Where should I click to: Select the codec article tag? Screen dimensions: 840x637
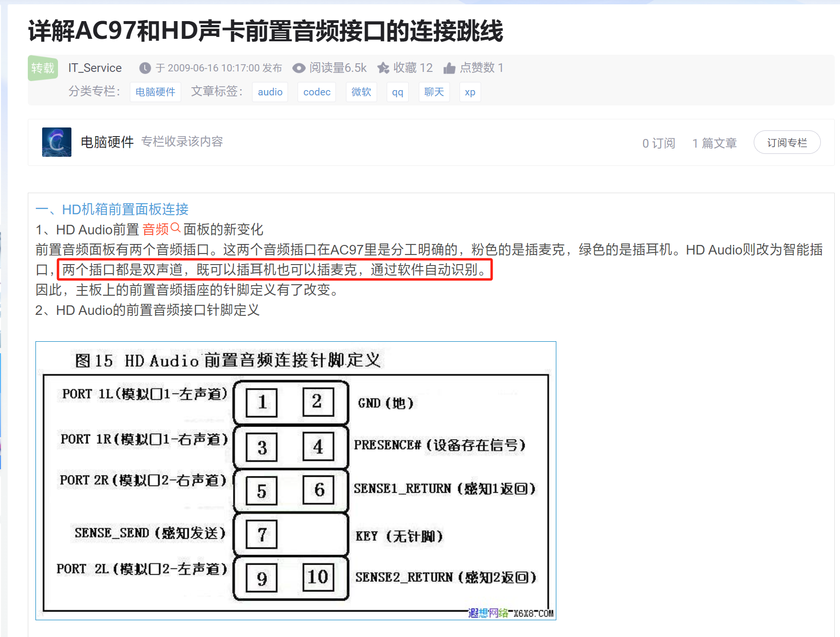click(x=316, y=92)
